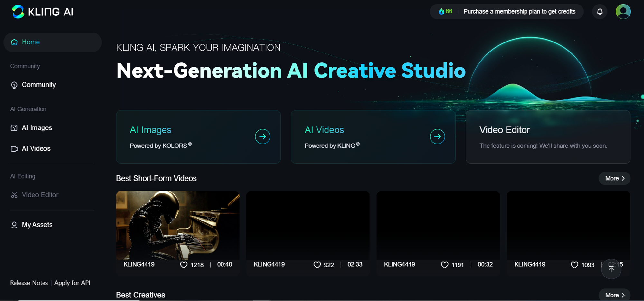
Task: Click the arrow circle on AI Videos card
Action: pos(437,136)
